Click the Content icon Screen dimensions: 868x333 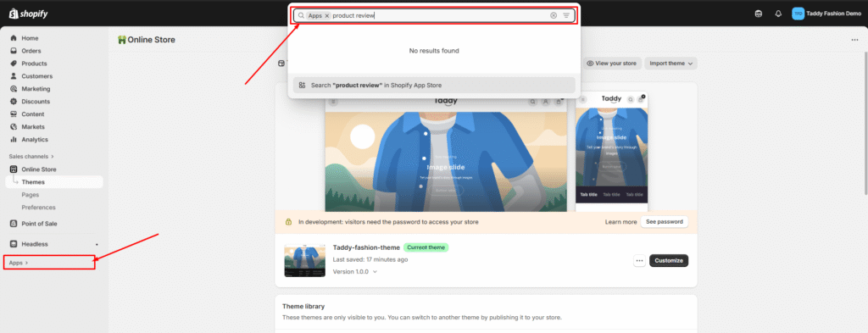(14, 114)
